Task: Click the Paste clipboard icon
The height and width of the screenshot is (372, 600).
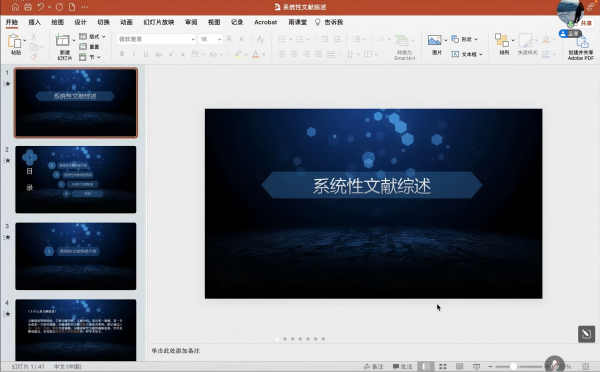Action: point(15,41)
